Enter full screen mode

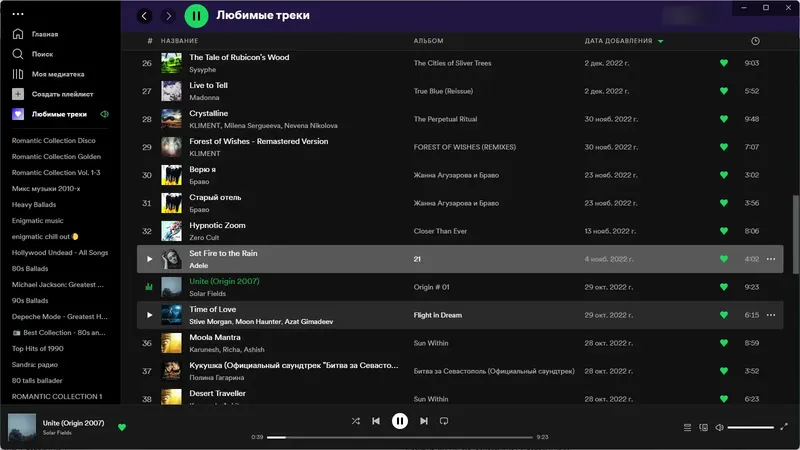784,427
